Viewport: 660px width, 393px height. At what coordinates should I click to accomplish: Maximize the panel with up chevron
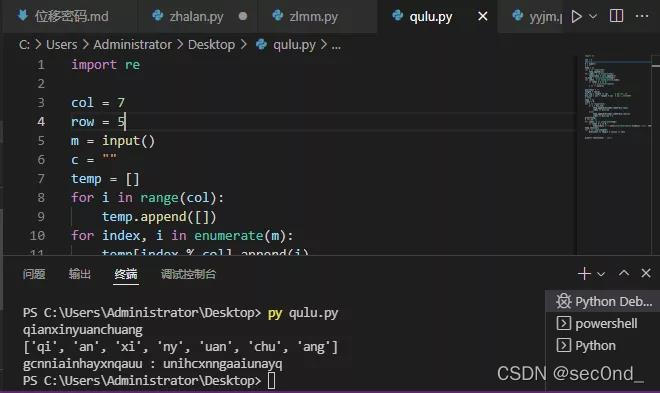pyautogui.click(x=624, y=274)
